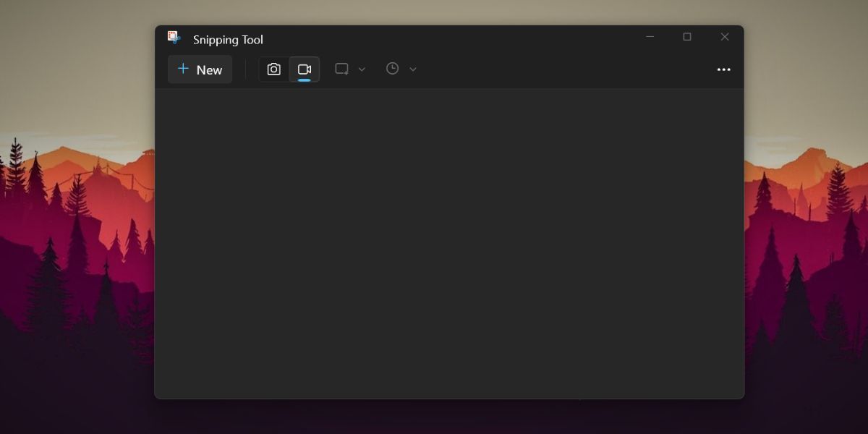Switch active mode between snip and record
This screenshot has height=434, width=868.
pos(304,68)
